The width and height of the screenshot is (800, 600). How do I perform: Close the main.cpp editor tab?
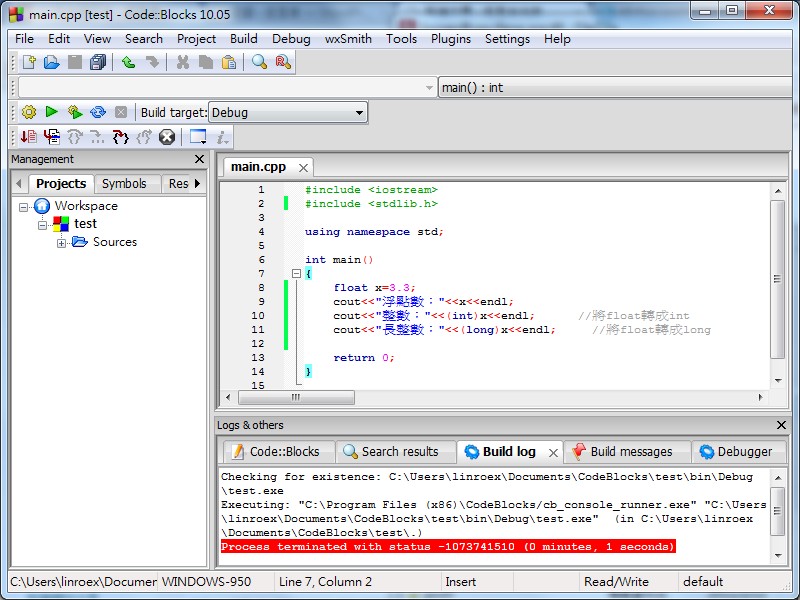pos(303,168)
